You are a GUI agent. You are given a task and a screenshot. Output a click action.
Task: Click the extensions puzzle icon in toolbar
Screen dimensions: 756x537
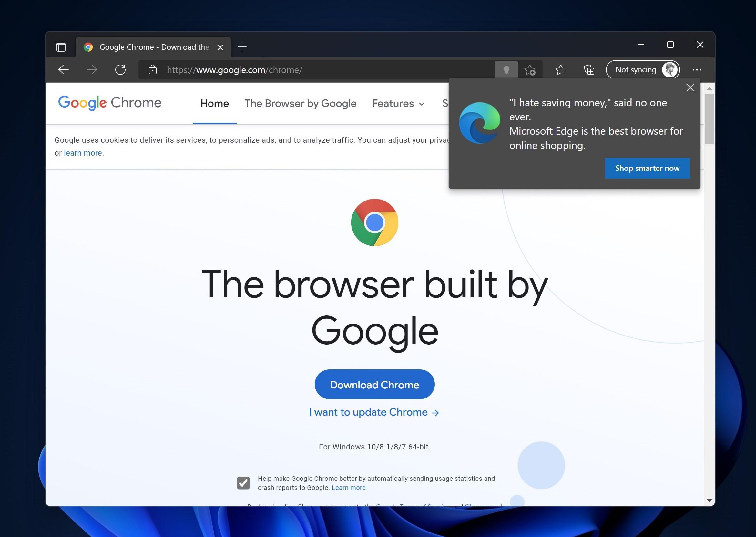[590, 70]
